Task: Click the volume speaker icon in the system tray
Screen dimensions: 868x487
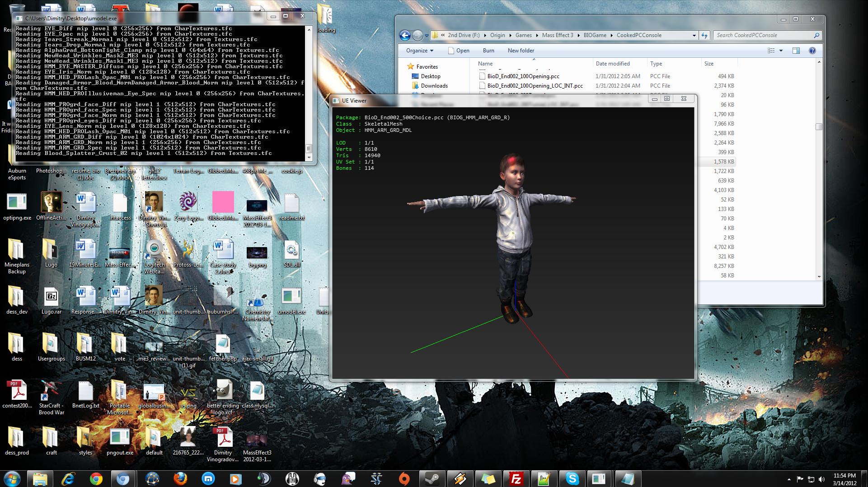Action: tap(821, 479)
